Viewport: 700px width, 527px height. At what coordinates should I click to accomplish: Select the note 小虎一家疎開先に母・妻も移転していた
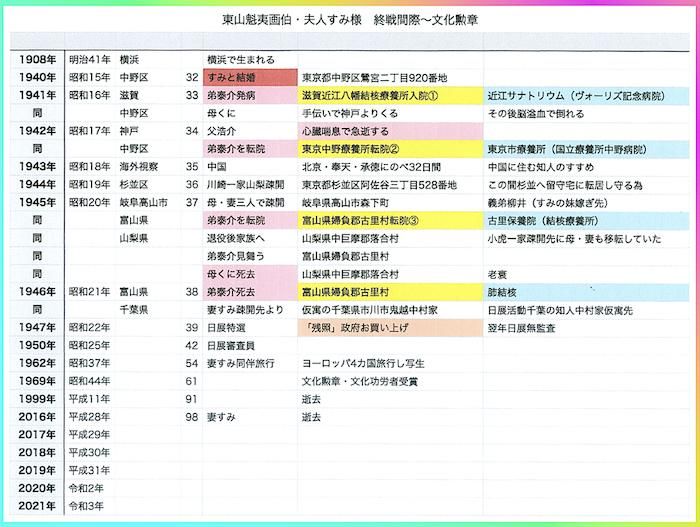[574, 238]
